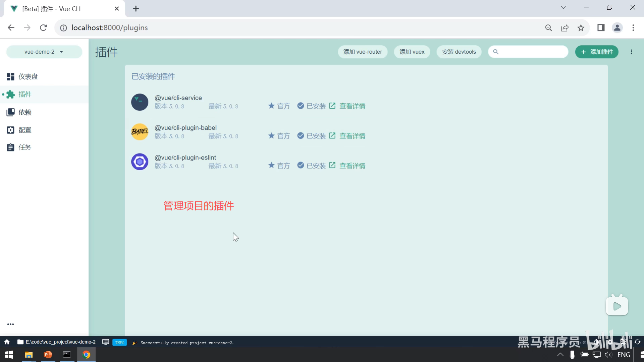
Task: Click the home icon in status bar
Action: tap(7, 342)
